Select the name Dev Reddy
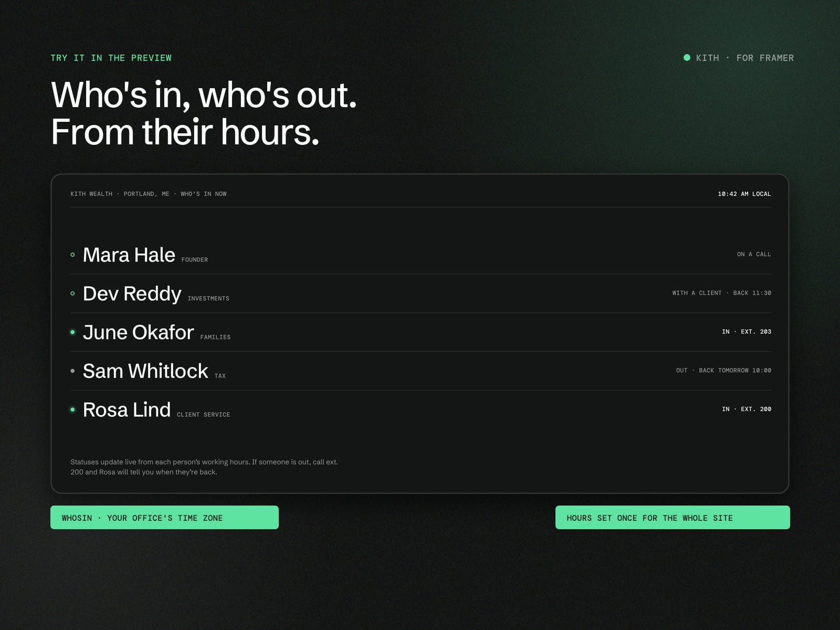Viewport: 840px width, 630px height. tap(132, 293)
